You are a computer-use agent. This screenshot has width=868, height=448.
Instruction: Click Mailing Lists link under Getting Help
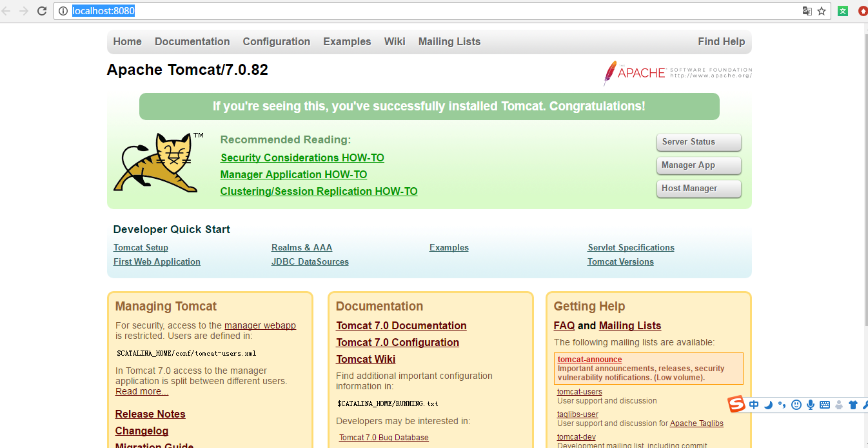(630, 325)
